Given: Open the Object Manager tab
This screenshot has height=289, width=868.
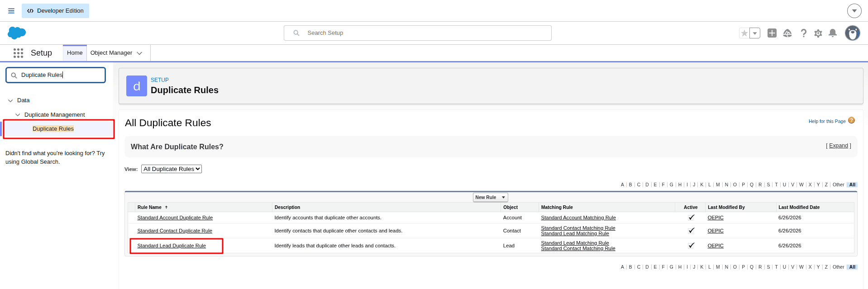Looking at the screenshot, I should click(111, 53).
